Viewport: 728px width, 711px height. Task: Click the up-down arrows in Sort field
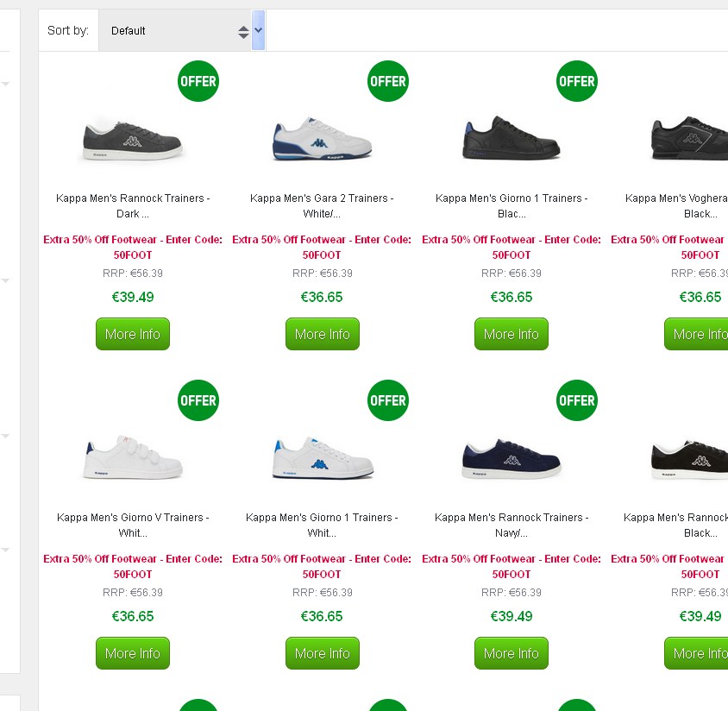[243, 32]
